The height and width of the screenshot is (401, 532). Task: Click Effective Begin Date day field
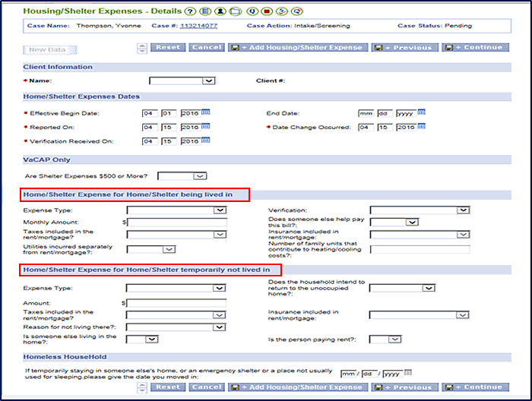(x=169, y=113)
